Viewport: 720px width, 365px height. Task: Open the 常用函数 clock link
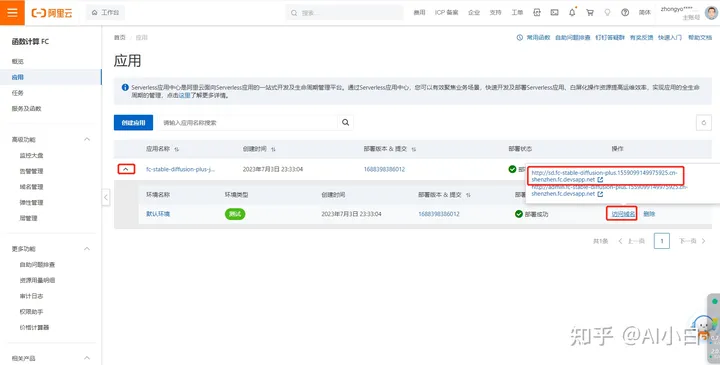pyautogui.click(x=533, y=38)
